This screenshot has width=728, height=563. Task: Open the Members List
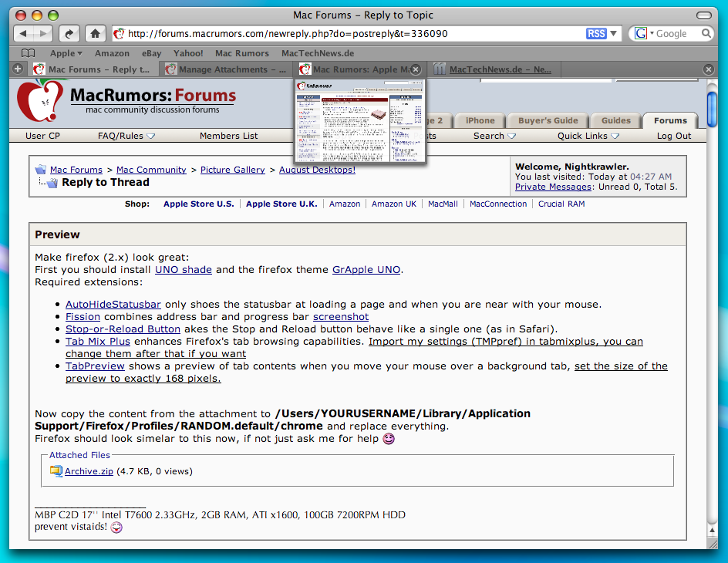click(228, 136)
